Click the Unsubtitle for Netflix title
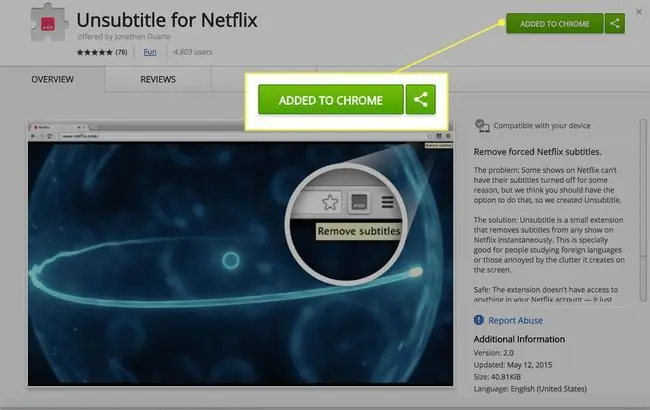The image size is (650, 410). (167, 20)
